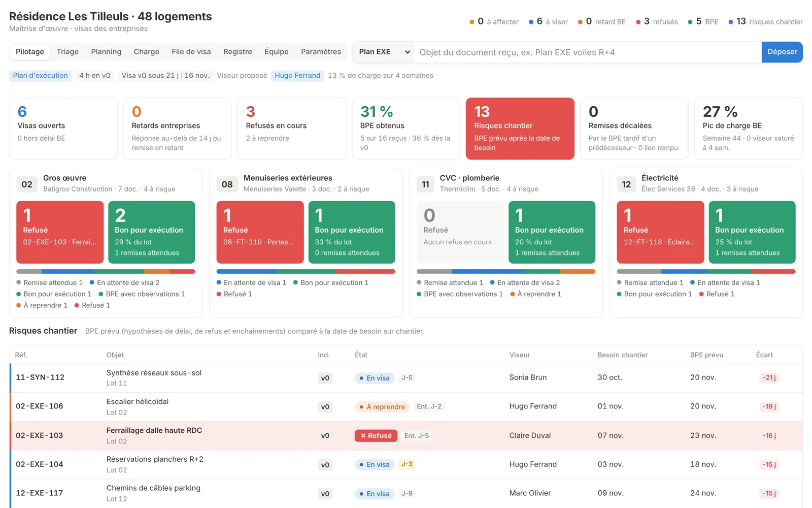This screenshot has width=812, height=508.
Task: Click the '13 risques chantier' header counter
Action: [765, 21]
